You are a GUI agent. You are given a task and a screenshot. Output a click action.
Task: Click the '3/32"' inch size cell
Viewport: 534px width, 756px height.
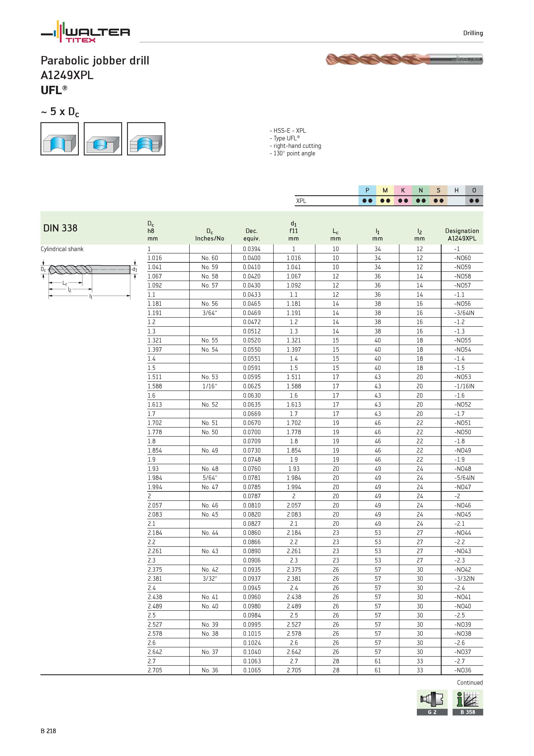210,578
